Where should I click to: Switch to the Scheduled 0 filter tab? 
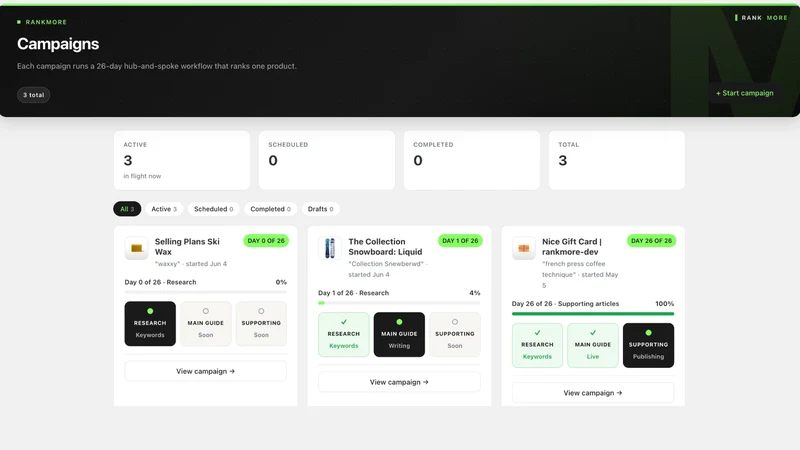click(x=213, y=209)
